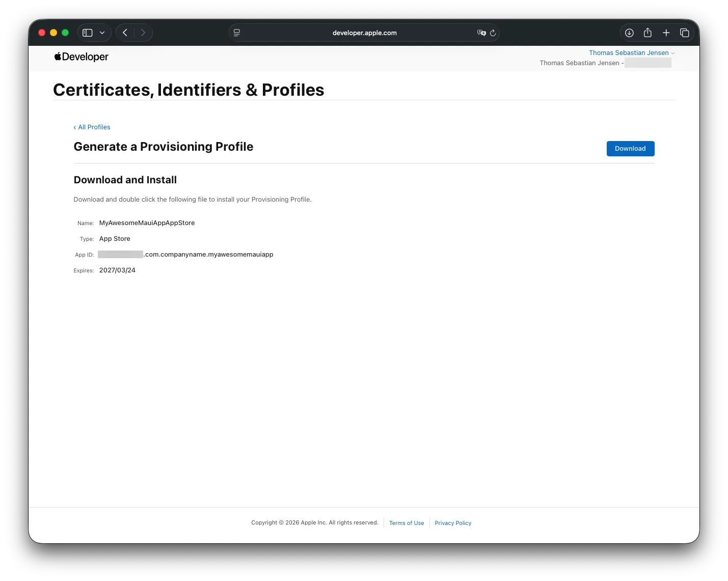Click the Certificates, Identifiers & Profiles heading
The height and width of the screenshot is (581, 728).
tap(188, 90)
